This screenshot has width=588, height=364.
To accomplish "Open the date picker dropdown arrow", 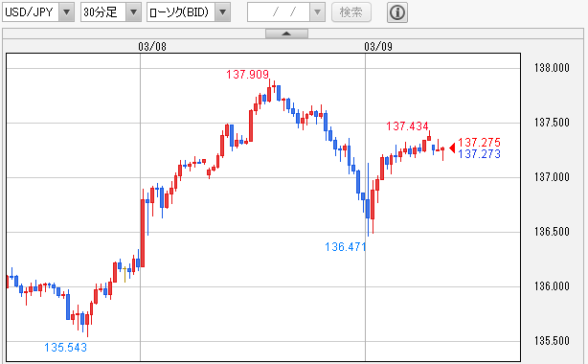I will click(317, 12).
